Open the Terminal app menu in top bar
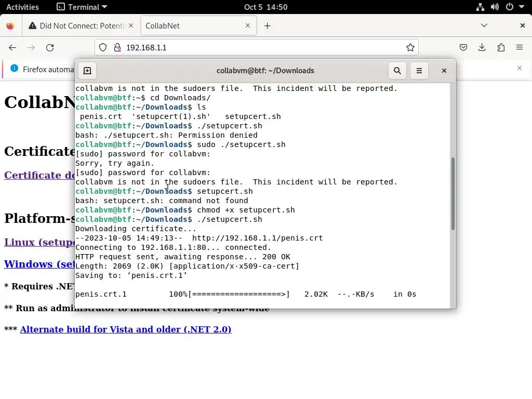Image resolution: width=532 pixels, height=399 pixels. point(82,7)
